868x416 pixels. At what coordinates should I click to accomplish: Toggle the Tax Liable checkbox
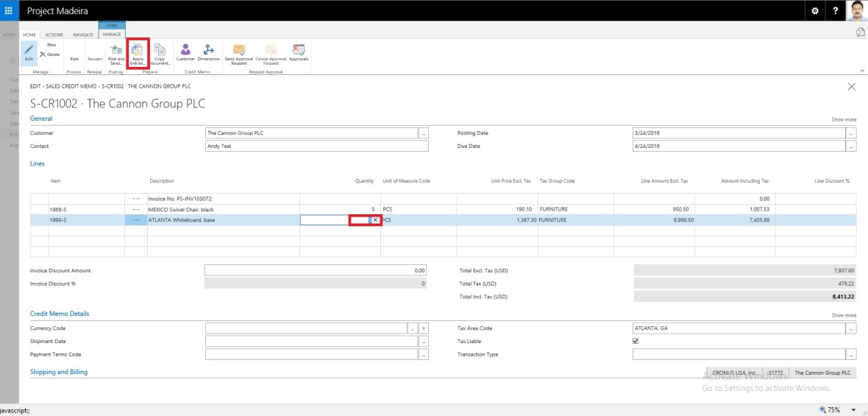[x=636, y=341]
